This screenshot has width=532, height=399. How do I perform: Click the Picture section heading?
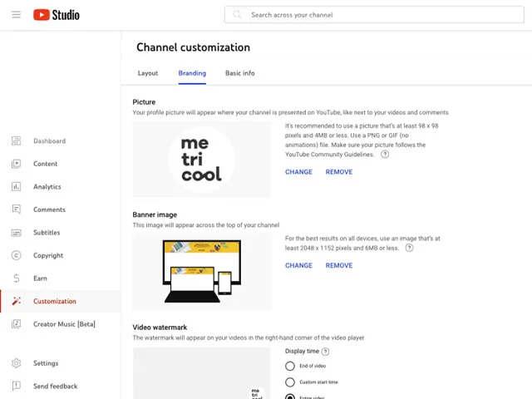[144, 102]
